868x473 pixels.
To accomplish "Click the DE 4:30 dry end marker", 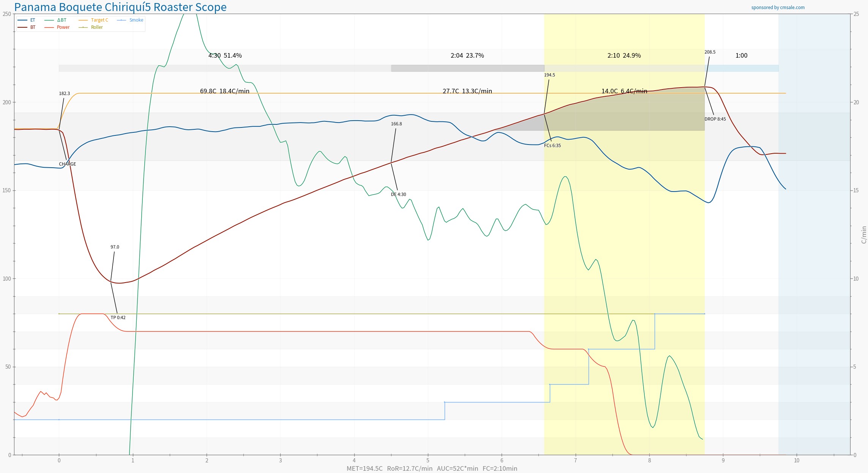I will pos(398,195).
